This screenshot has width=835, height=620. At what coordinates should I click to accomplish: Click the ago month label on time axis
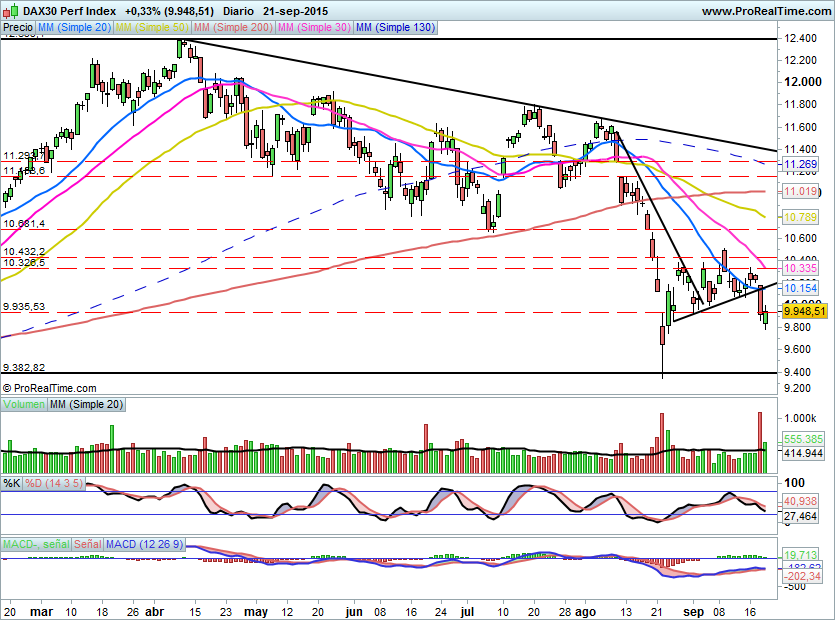coord(585,612)
